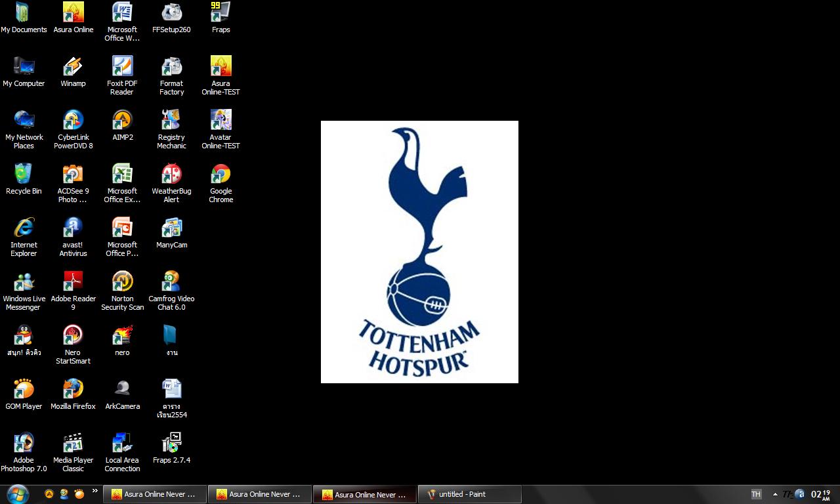
Task: Launch the Winamp shortcut
Action: [x=73, y=72]
